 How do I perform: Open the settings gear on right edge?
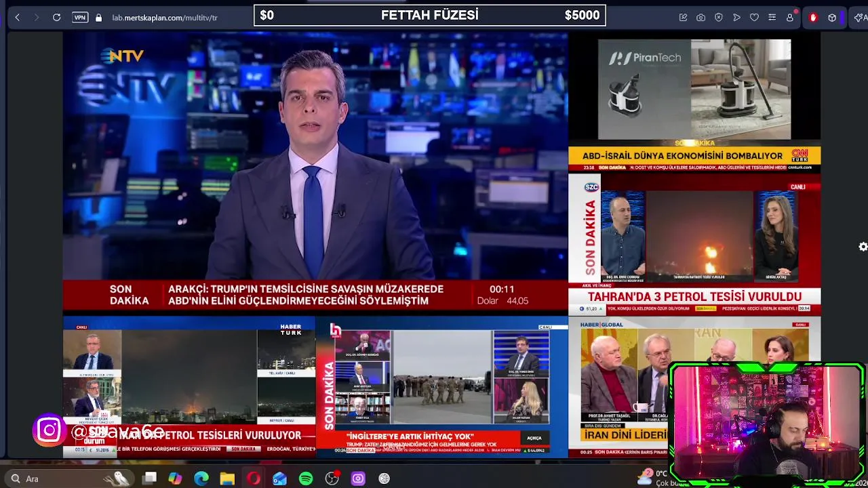pyautogui.click(x=863, y=247)
